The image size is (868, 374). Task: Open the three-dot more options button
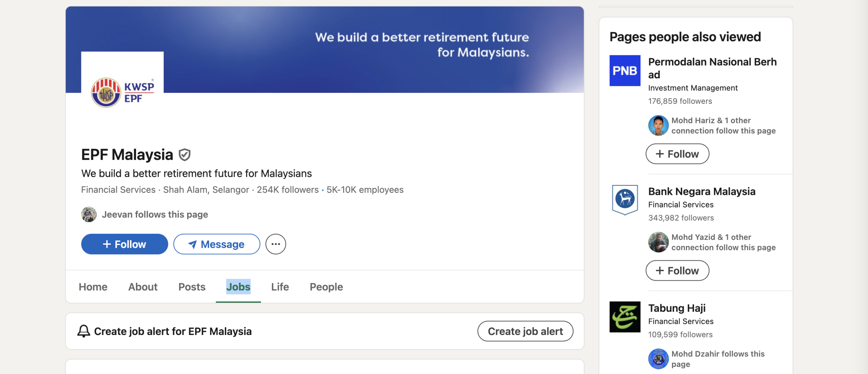point(276,244)
